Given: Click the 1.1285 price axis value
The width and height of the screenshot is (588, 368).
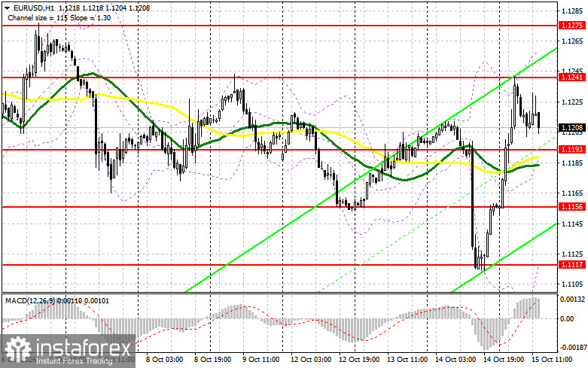Looking at the screenshot, I should pyautogui.click(x=572, y=11).
